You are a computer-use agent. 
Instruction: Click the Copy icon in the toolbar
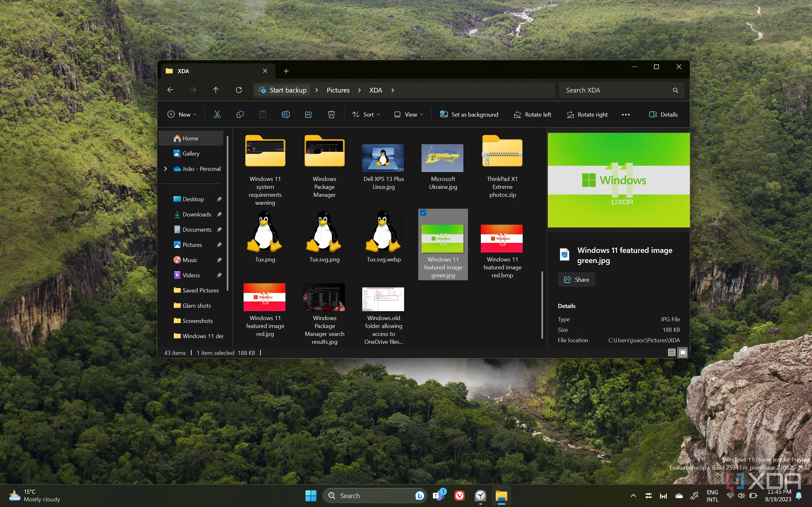click(x=239, y=114)
